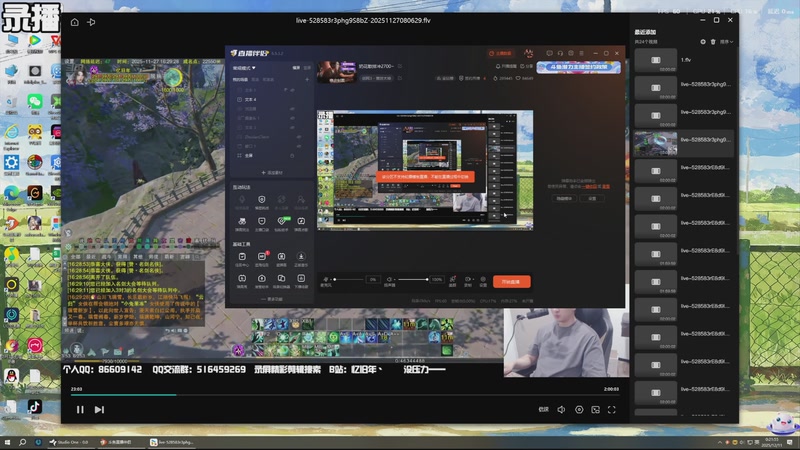Click the '最近添加' playlist heading

645,32
